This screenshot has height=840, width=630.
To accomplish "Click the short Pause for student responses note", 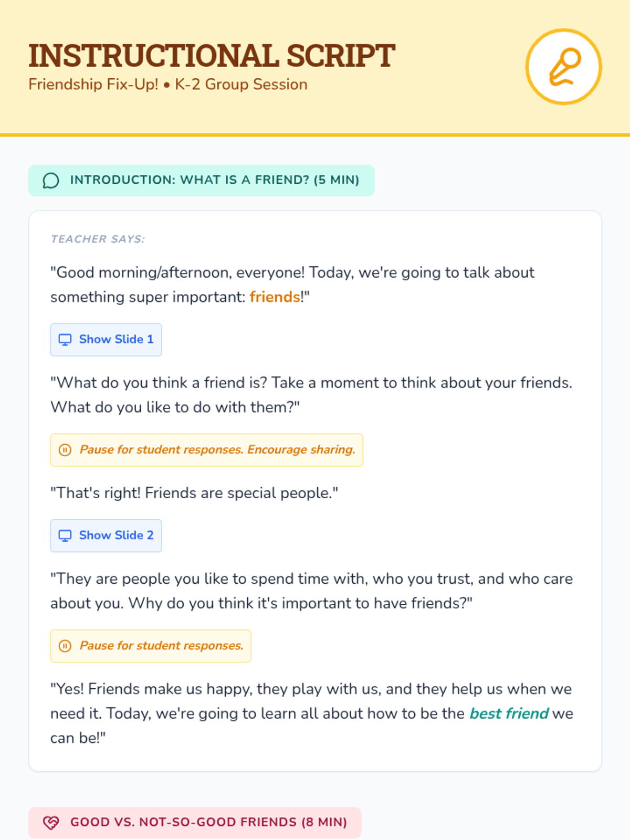I will [x=151, y=646].
